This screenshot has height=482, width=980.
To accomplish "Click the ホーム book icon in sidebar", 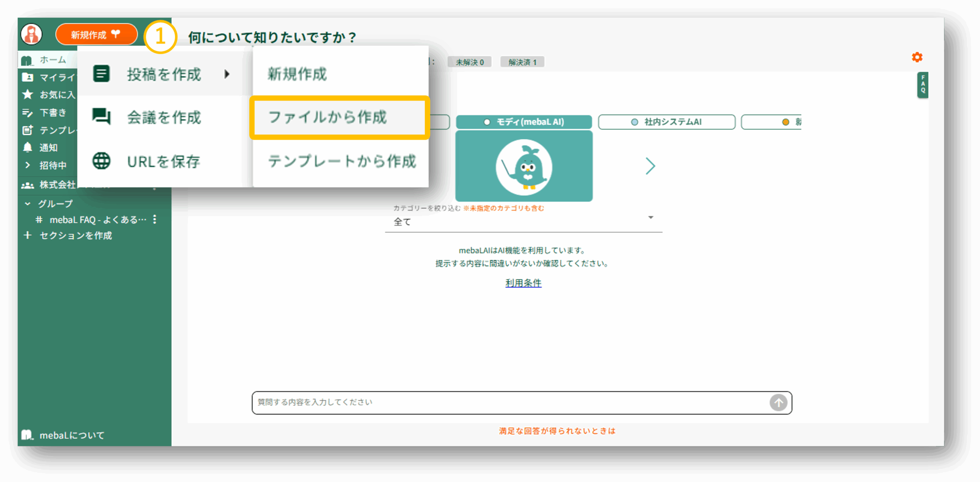I will tap(27, 60).
